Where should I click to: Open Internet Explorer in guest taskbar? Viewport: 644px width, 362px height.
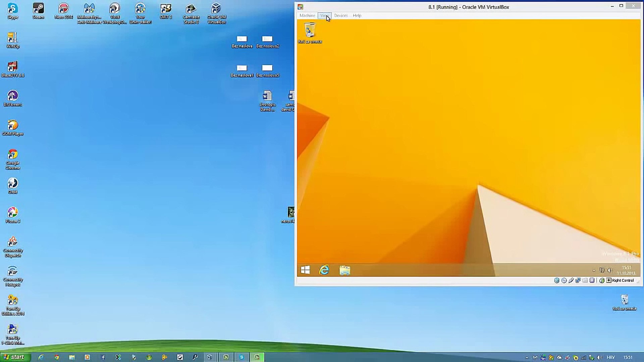[324, 270]
